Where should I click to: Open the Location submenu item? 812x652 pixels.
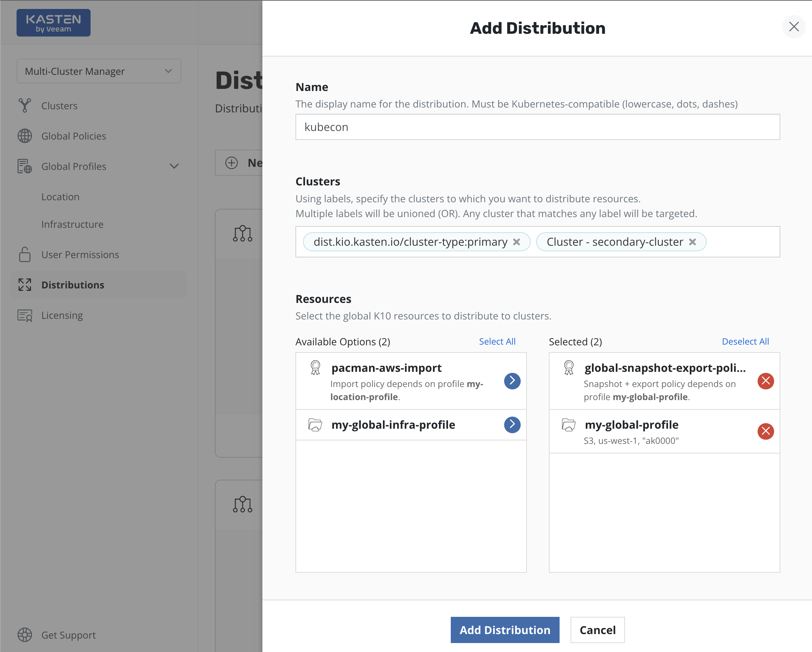[60, 197]
